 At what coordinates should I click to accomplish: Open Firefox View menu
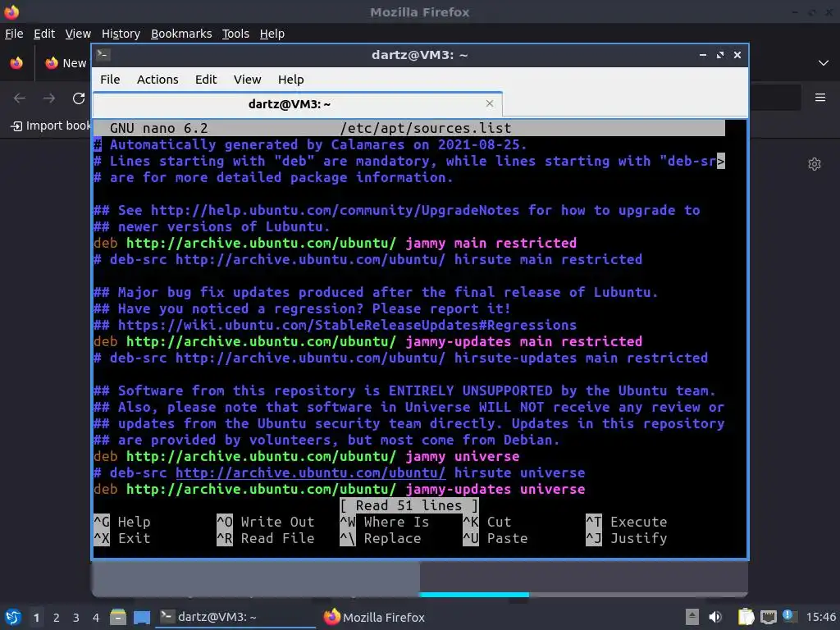pyautogui.click(x=78, y=34)
